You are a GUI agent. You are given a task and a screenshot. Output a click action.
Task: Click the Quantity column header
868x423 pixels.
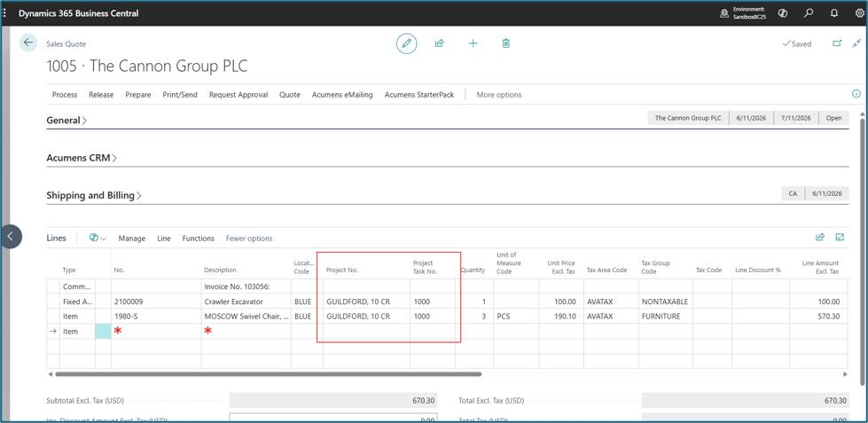pyautogui.click(x=473, y=270)
